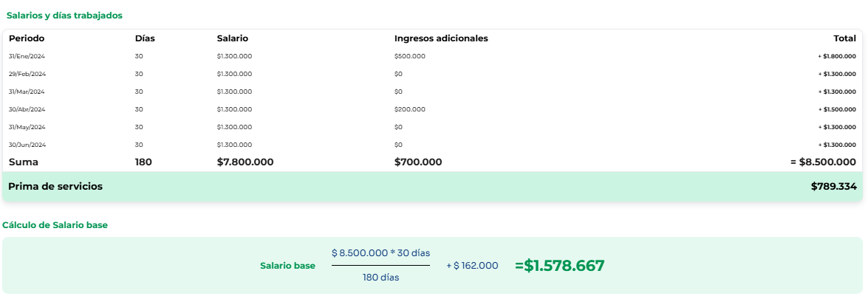
Task: Select the 31/Ene/2024 period row
Action: 432,56
